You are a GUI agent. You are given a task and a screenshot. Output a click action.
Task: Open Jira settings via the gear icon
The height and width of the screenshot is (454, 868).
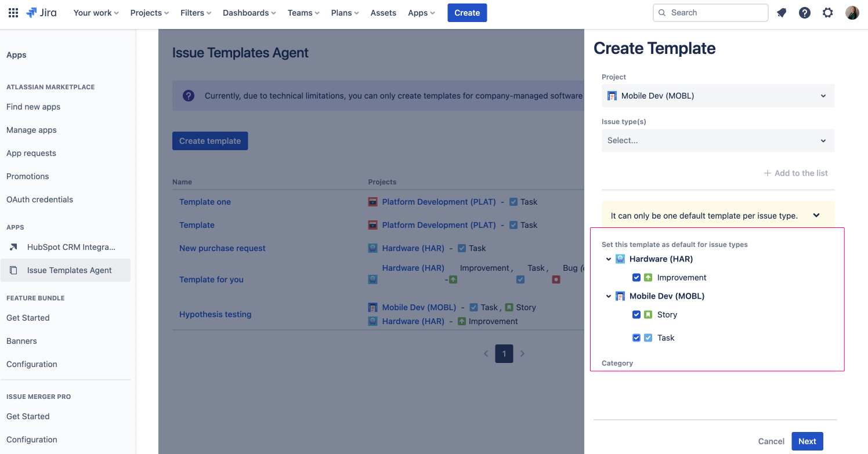click(x=828, y=12)
